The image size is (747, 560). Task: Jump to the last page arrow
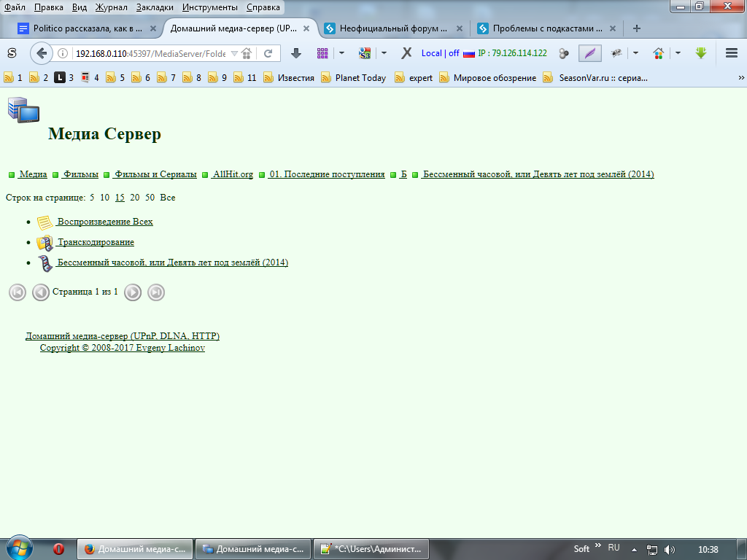[x=156, y=292]
